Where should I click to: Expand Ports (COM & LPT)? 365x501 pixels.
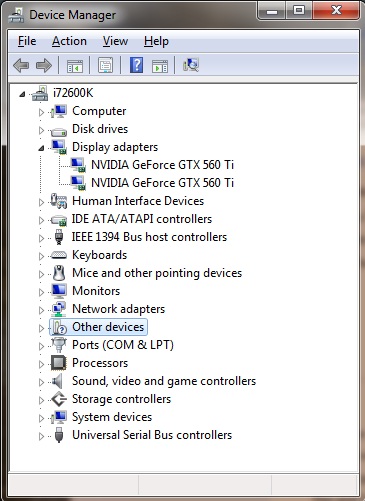tap(41, 346)
